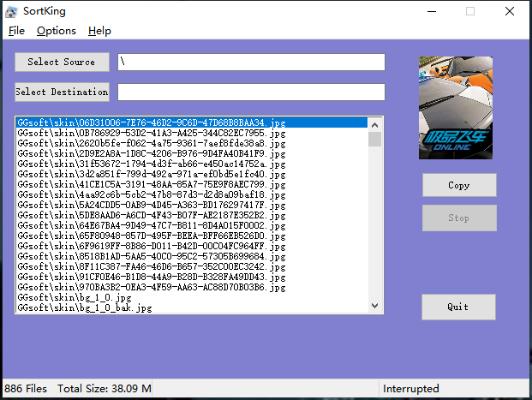The width and height of the screenshot is (532, 400).
Task: Minimize the SortKing window
Action: pyautogui.click(x=432, y=11)
